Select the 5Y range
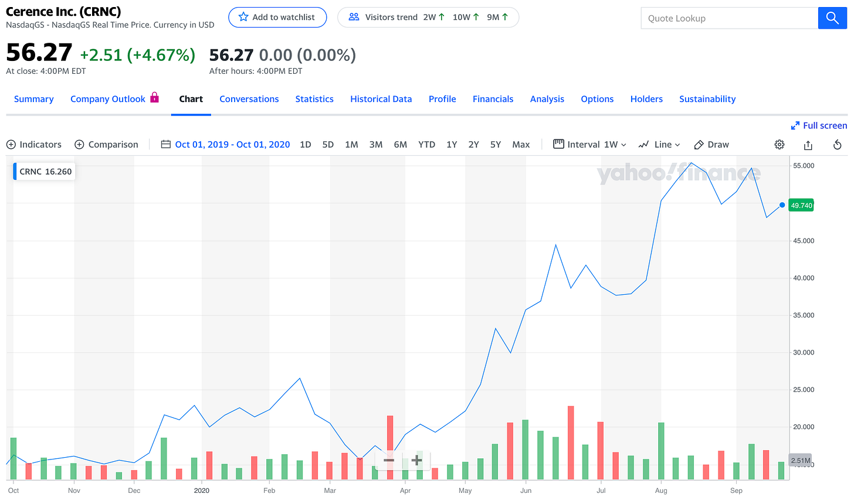 496,144
